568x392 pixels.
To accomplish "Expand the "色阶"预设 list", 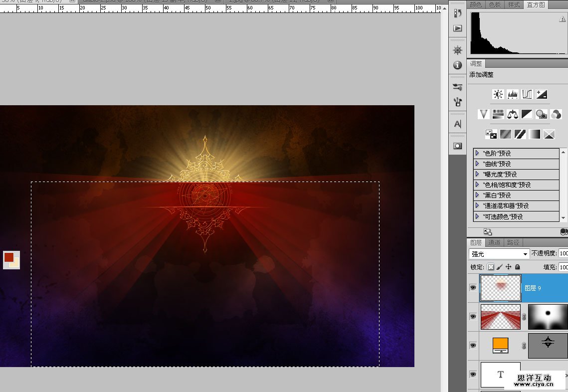I will tap(477, 154).
